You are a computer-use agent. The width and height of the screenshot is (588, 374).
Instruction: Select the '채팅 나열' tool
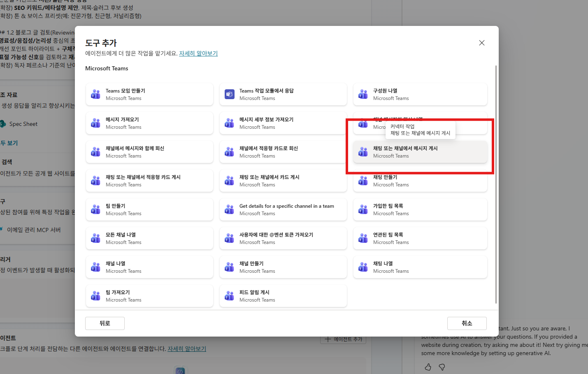point(420,267)
